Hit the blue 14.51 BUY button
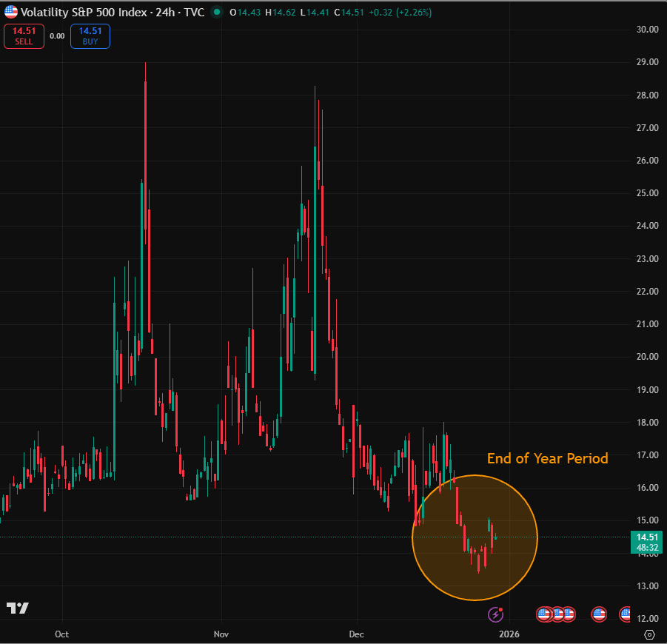This screenshot has height=644, width=667. tap(90, 36)
